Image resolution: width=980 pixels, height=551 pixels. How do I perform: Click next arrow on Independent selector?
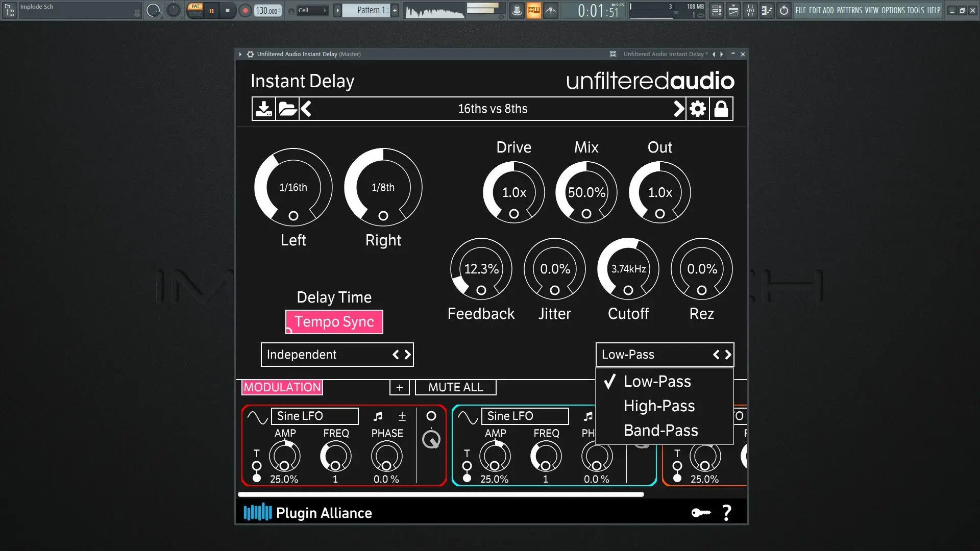pos(407,354)
